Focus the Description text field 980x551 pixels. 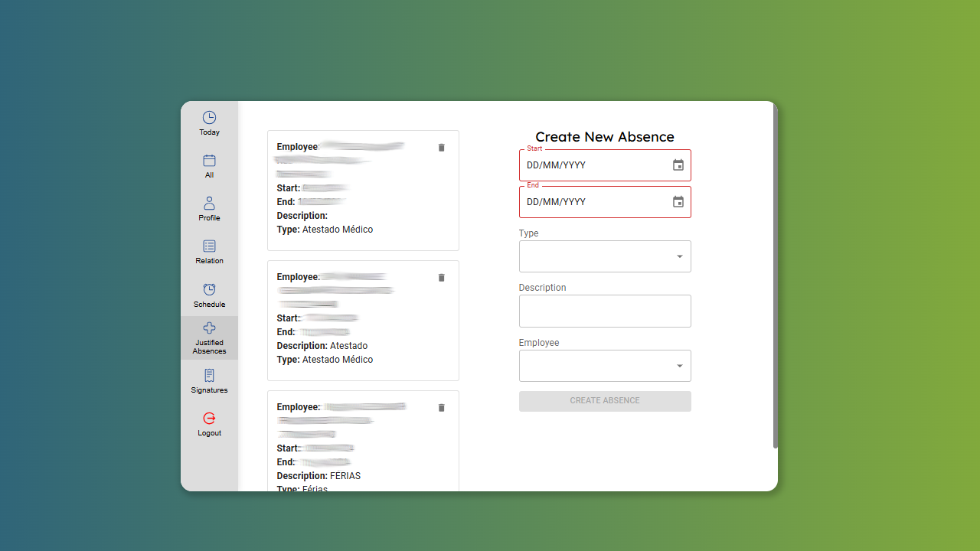pyautogui.click(x=604, y=311)
